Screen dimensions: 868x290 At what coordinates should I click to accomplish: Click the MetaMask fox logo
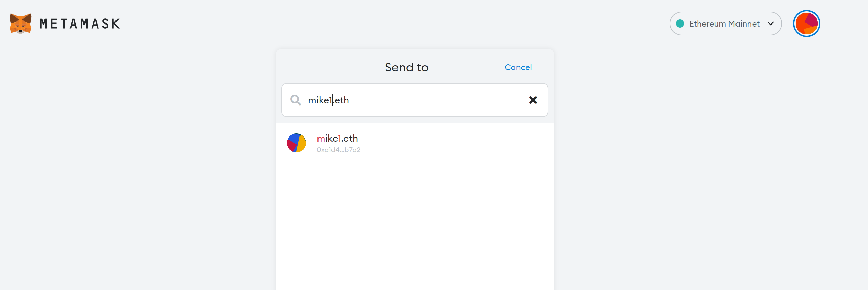[x=20, y=23]
